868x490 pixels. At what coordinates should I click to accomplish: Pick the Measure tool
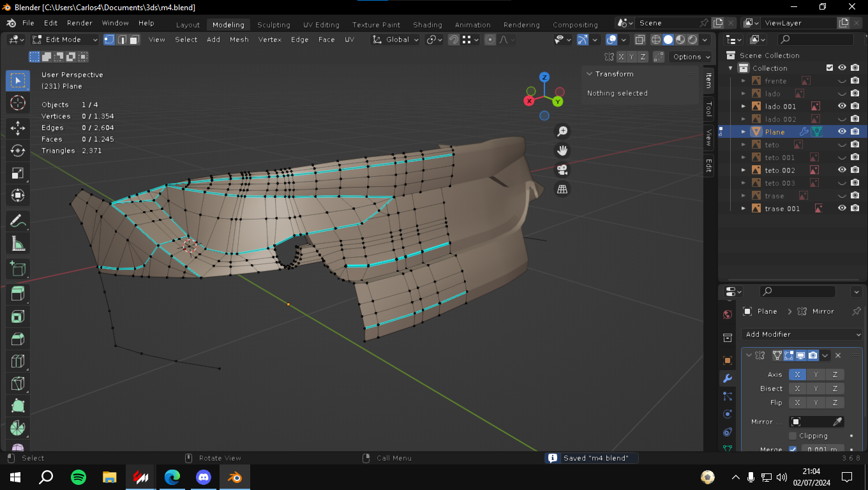click(x=18, y=244)
